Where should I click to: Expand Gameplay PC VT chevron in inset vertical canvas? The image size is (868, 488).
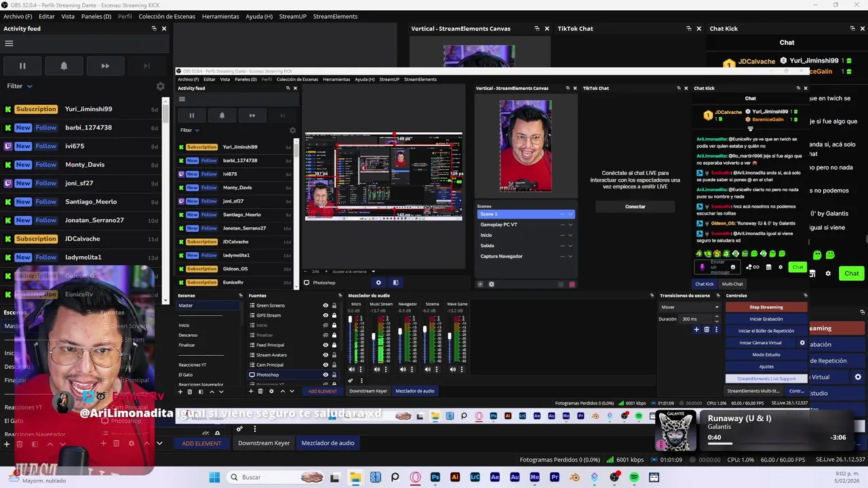[570, 224]
